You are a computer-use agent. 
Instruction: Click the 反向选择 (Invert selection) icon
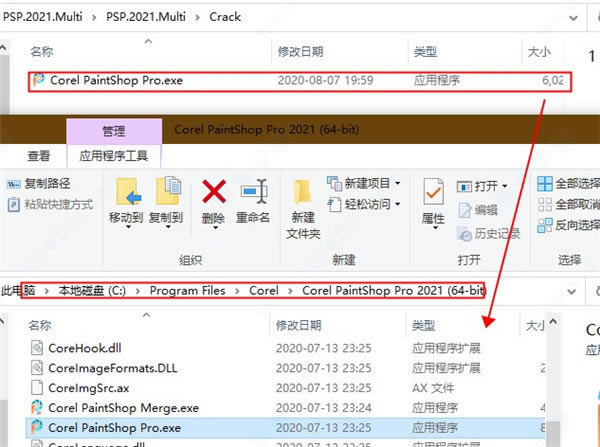[545, 225]
